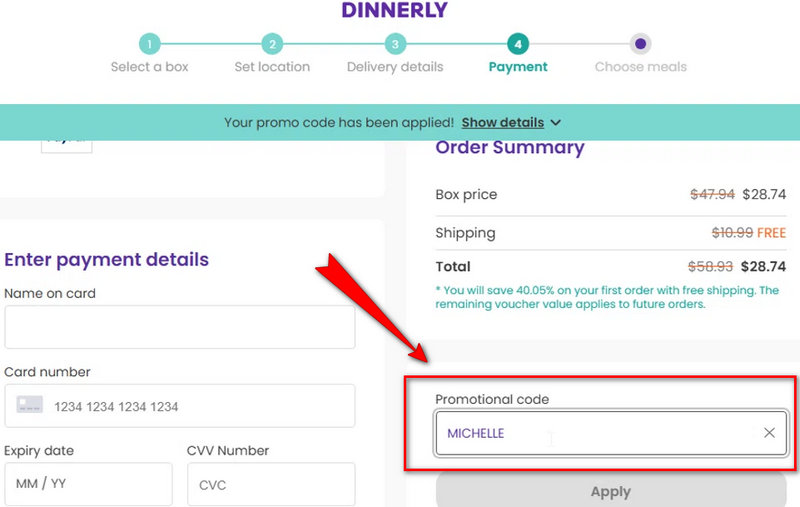
Task: Go to Select a box step
Action: click(149, 67)
